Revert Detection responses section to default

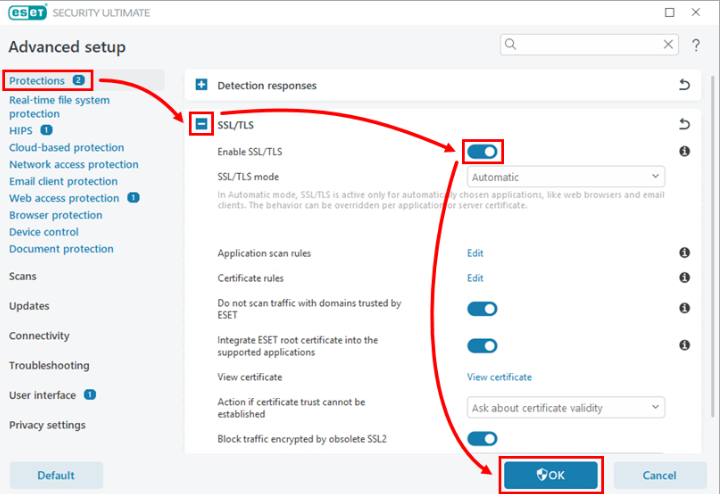[x=684, y=85]
